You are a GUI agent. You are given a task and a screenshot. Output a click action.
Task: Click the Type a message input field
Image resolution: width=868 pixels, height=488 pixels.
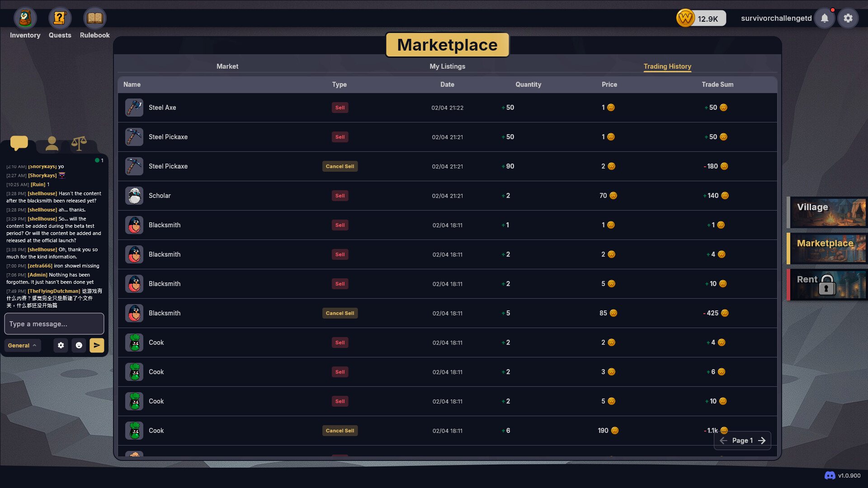(54, 324)
